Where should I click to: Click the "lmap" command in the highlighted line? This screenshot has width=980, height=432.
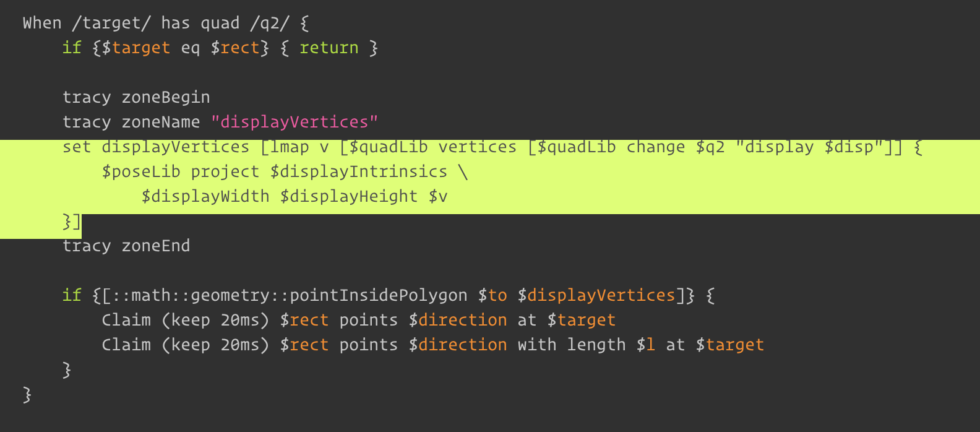pos(290,147)
